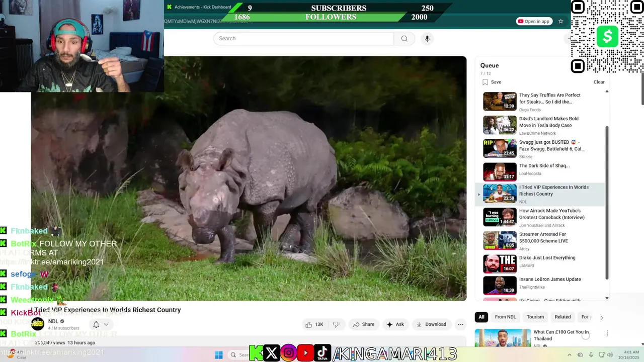
Task: Download the video
Action: (431, 324)
